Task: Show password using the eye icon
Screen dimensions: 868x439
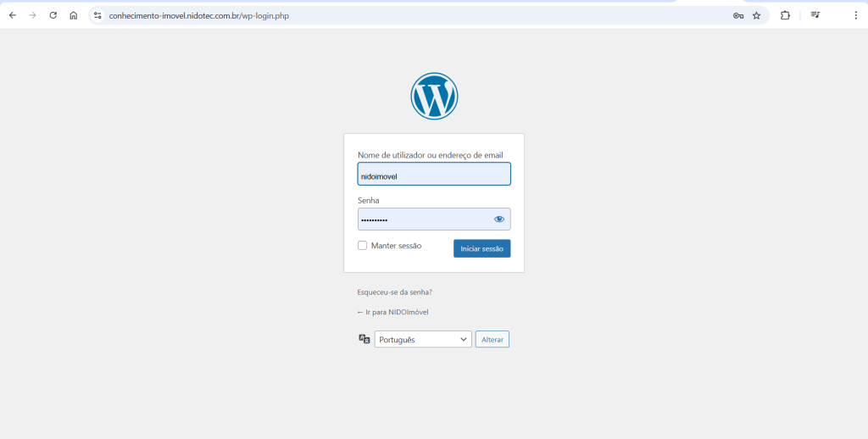Action: click(x=499, y=219)
